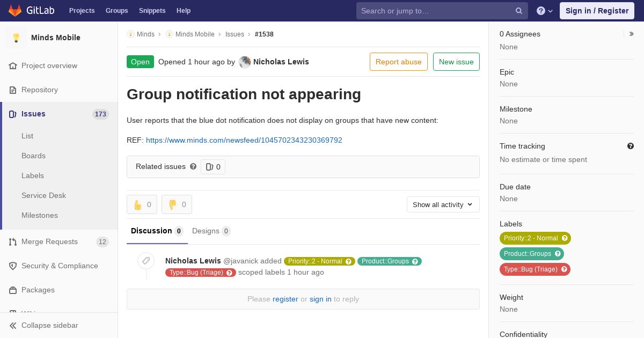The image size is (644, 338).
Task: Click the Report abuse button
Action: [x=399, y=62]
